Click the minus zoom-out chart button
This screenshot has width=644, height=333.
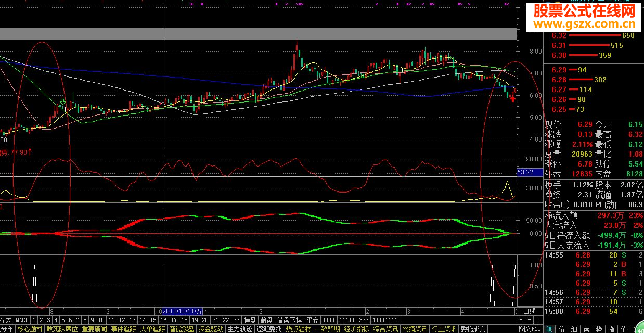click(x=529, y=320)
